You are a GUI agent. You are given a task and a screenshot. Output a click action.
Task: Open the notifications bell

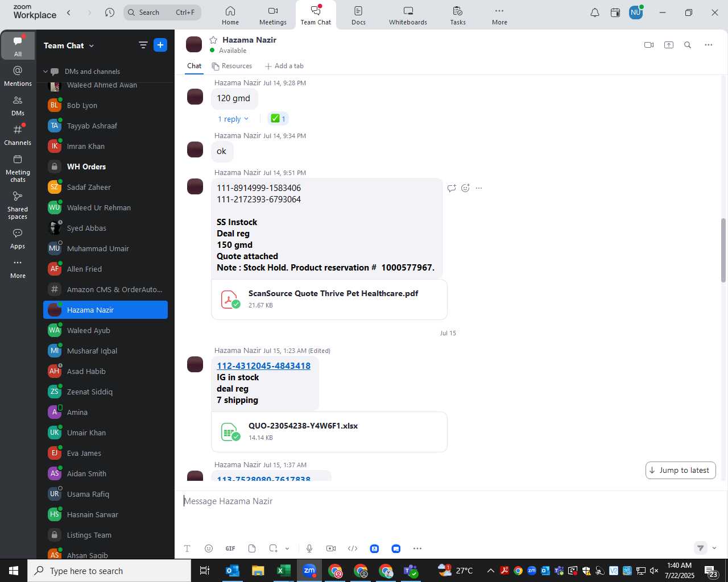[595, 13]
